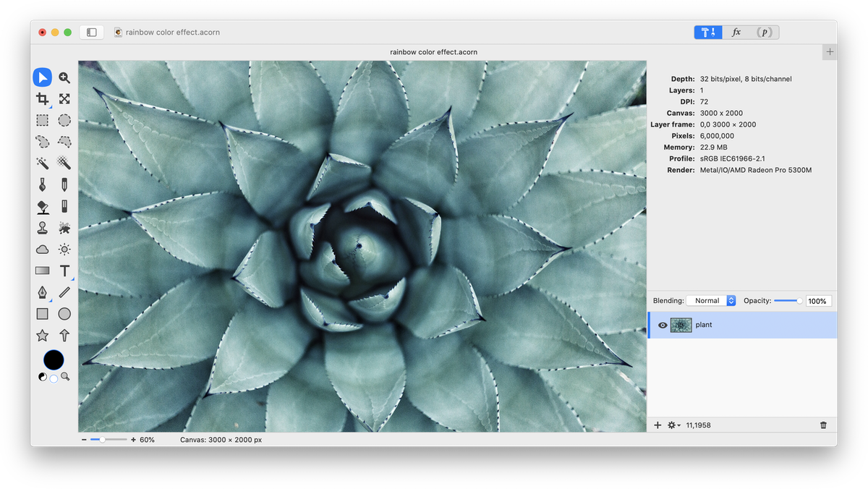Select the Clone Stamp tool
Viewport: 868px width, 489px height.
[43, 228]
